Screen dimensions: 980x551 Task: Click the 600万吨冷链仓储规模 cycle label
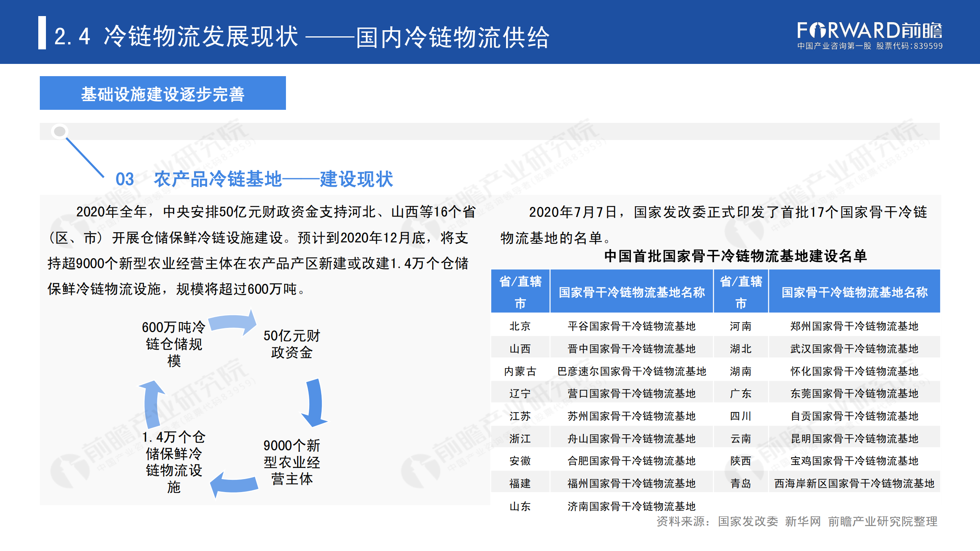pos(174,344)
